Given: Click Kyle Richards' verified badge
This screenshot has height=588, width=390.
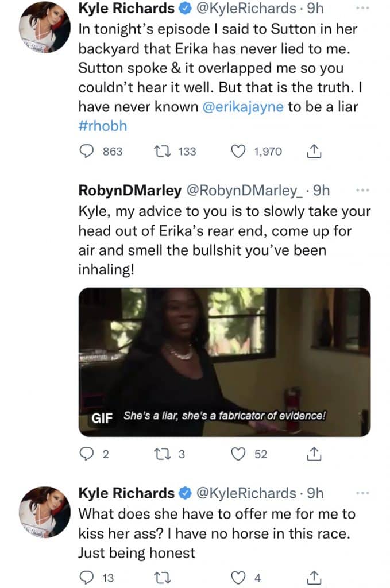Looking at the screenshot, I should (x=185, y=9).
